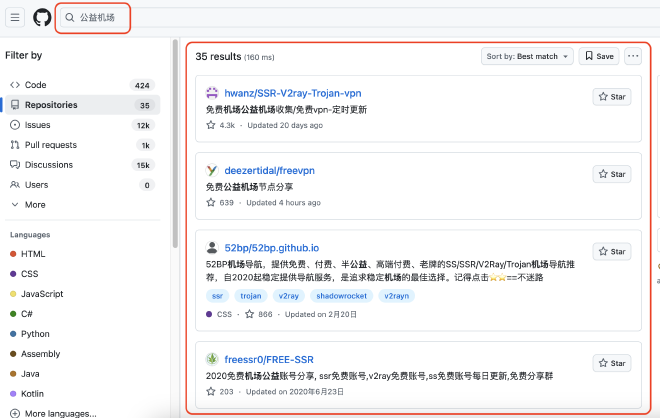Viewport: 660px width, 418px height.
Task: Show Pull requests results
Action: pyautogui.click(x=81, y=145)
